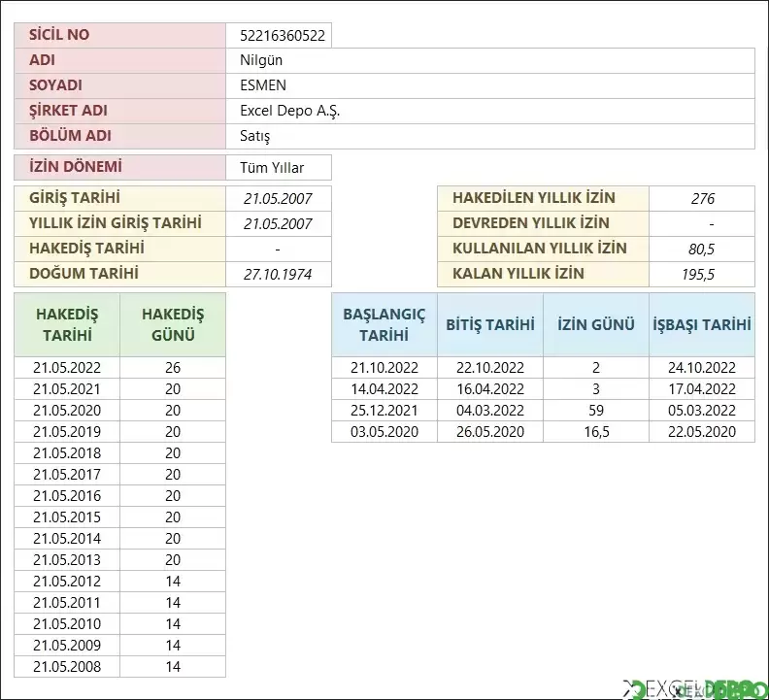Image resolution: width=769 pixels, height=700 pixels.
Task: Open the İzin Dönemi cell Tüm Yıllar
Action: click(279, 167)
